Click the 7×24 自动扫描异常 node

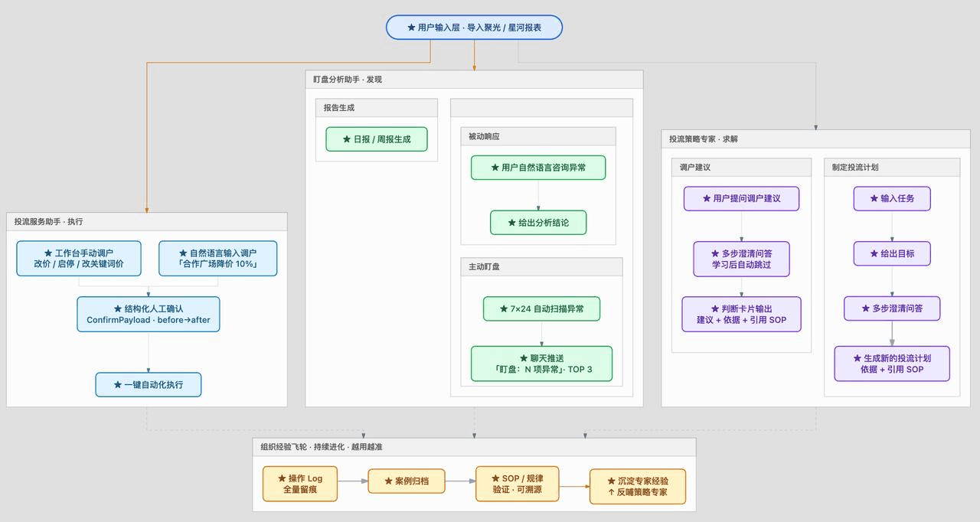(x=541, y=309)
